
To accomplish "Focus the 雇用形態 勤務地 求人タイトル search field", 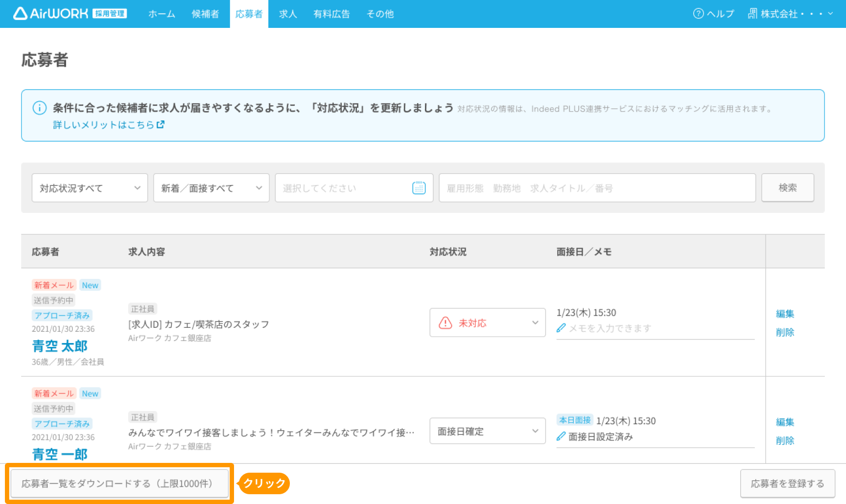I will point(597,188).
